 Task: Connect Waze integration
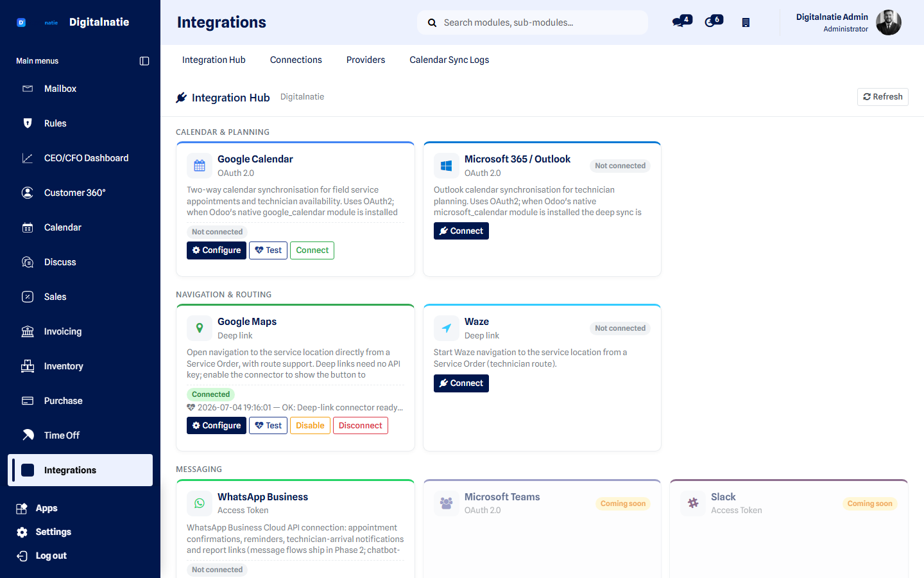[461, 383]
